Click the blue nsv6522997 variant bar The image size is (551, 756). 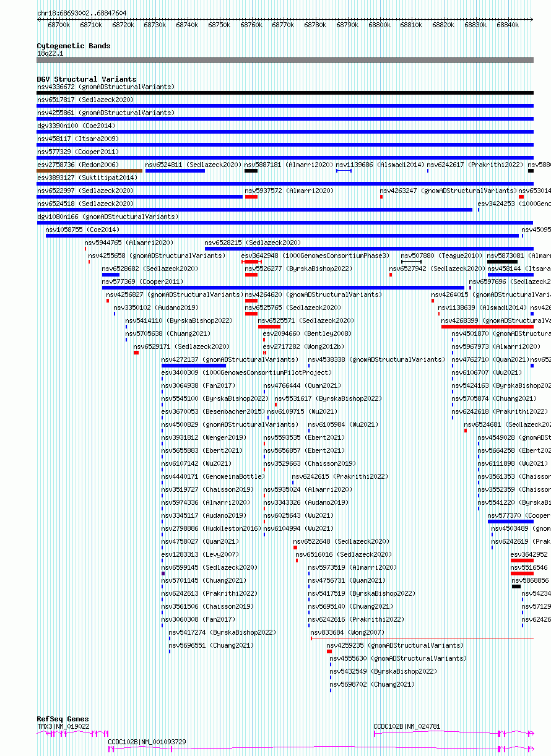tap(140, 197)
